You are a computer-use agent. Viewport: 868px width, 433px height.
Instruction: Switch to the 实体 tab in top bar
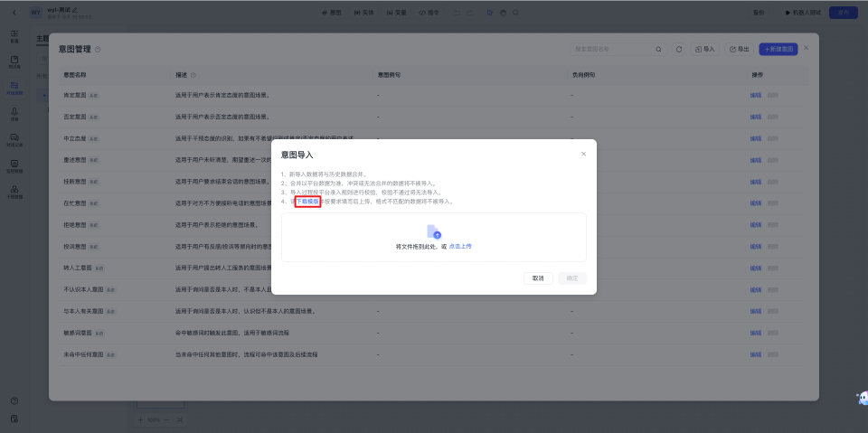(365, 13)
